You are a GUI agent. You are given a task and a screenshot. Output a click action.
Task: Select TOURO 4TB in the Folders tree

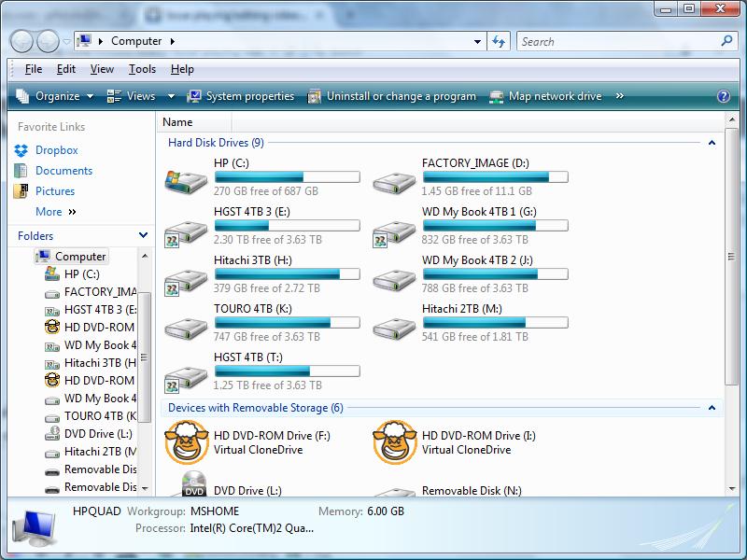(91, 416)
